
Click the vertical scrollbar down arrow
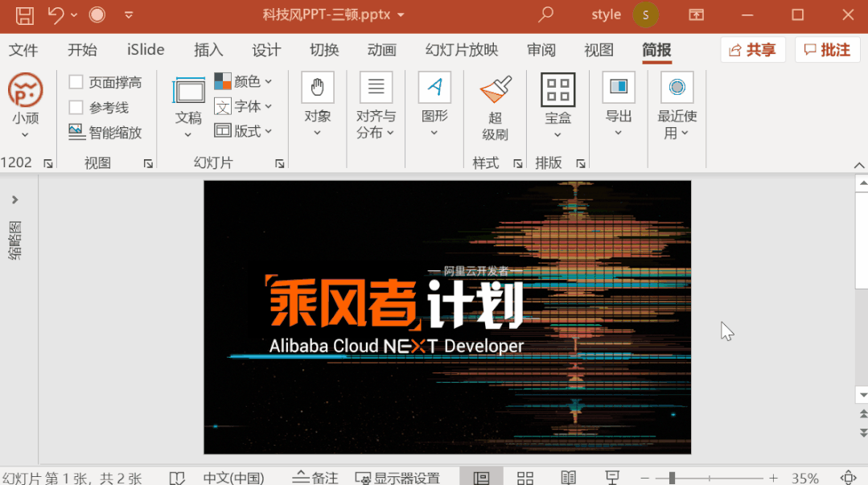tap(862, 395)
